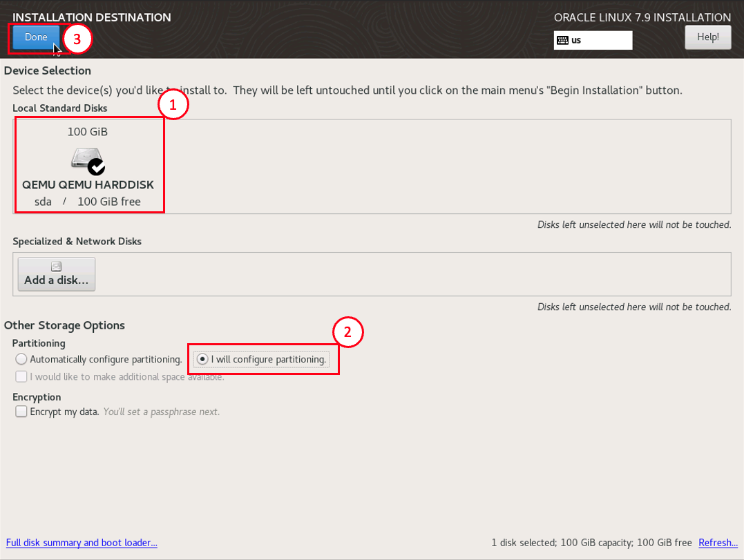Click the QEMU QEMU HARDDISK label
The width and height of the screenshot is (744, 560).
click(88, 185)
